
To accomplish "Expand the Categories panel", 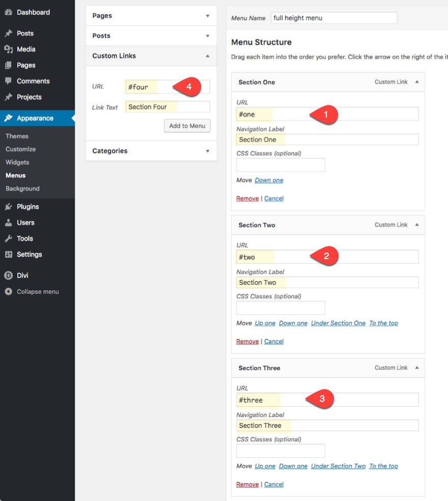I will 151,151.
